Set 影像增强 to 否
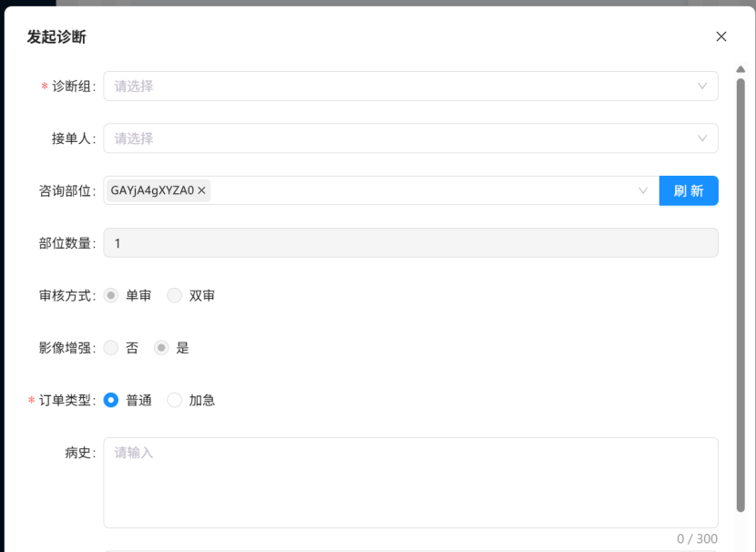Viewport: 756px width, 552px height. pos(111,348)
